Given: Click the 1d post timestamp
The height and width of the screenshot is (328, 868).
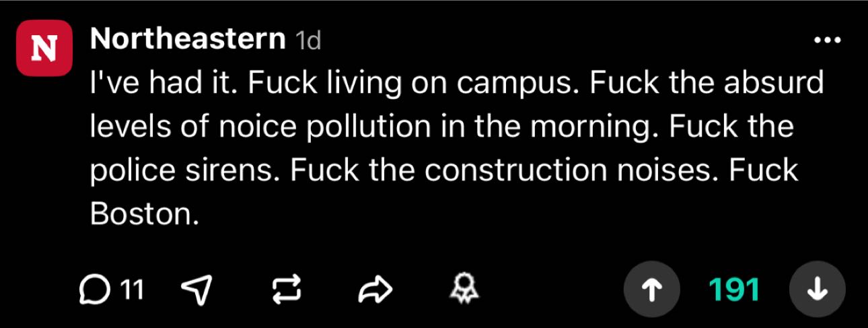Looking at the screenshot, I should [309, 42].
